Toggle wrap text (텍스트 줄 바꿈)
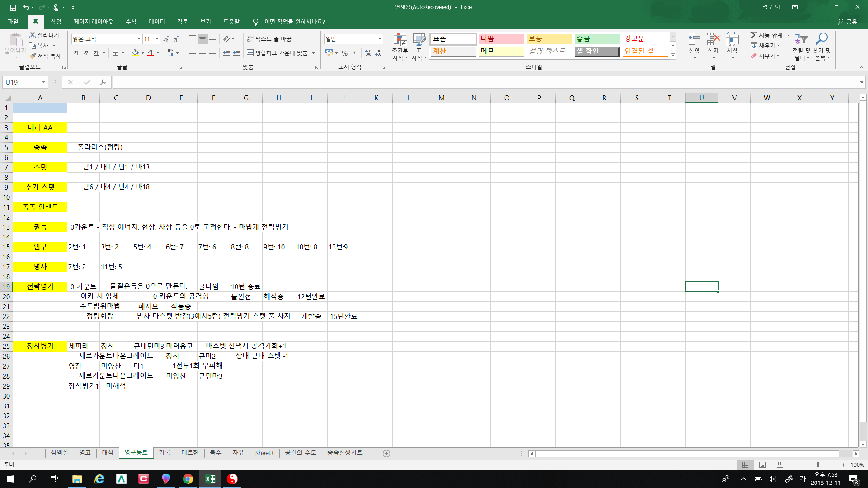 (269, 39)
